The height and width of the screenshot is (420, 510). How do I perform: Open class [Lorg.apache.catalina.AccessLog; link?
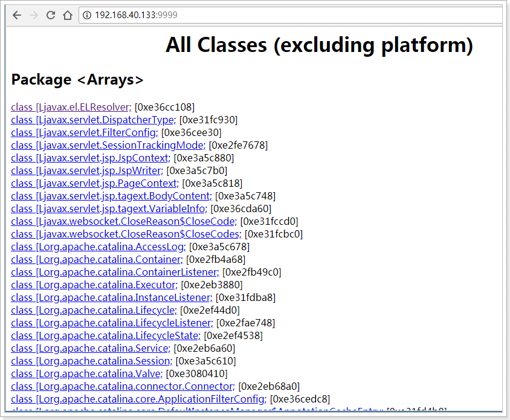[98, 247]
